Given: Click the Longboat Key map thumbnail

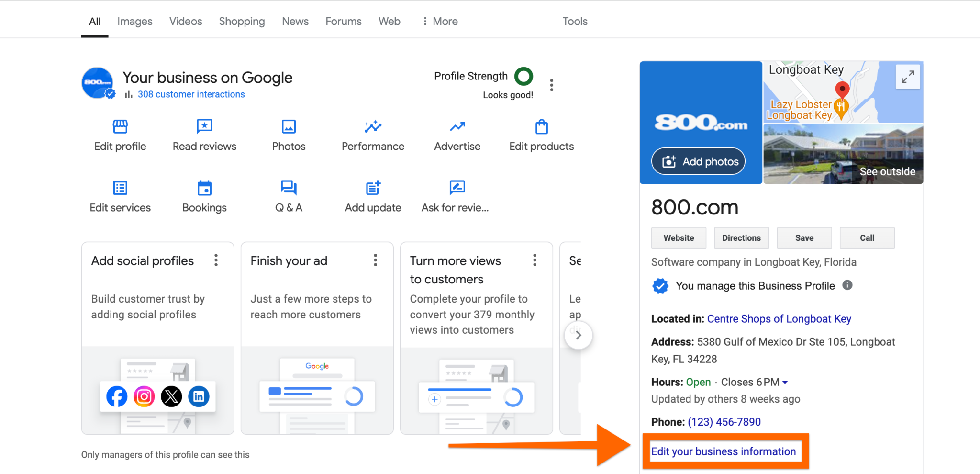Looking at the screenshot, I should tap(843, 92).
